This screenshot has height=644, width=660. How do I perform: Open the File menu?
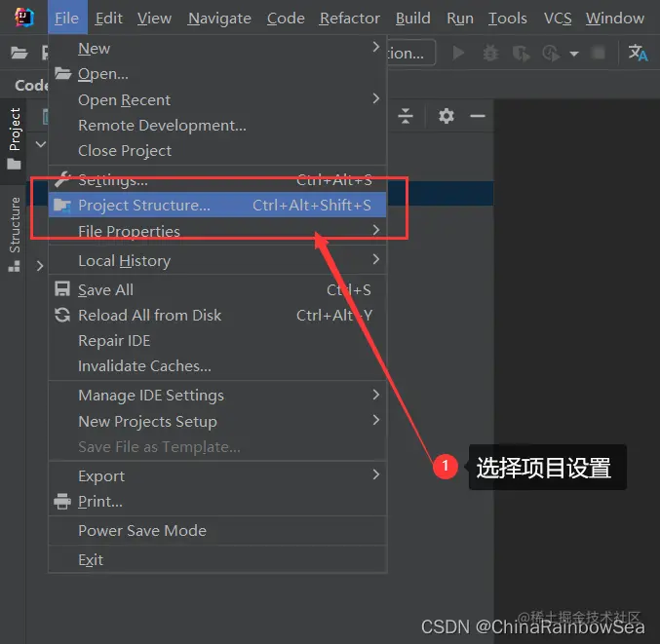pos(67,18)
